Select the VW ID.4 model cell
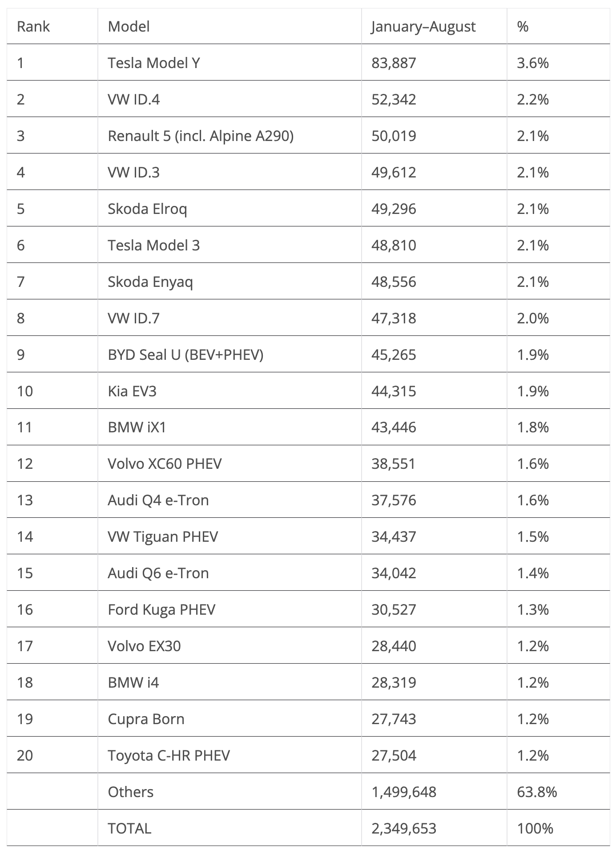This screenshot has height=850, width=616. pos(133,100)
